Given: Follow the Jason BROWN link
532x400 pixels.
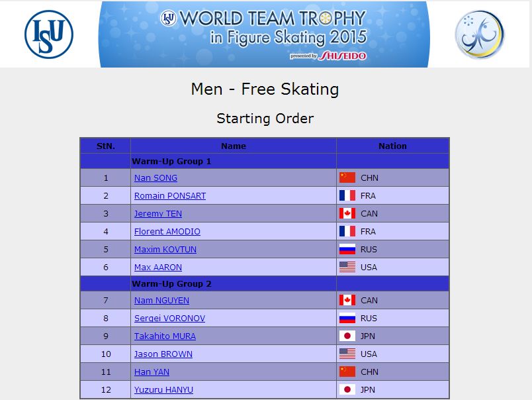Looking at the screenshot, I should click(x=163, y=354).
